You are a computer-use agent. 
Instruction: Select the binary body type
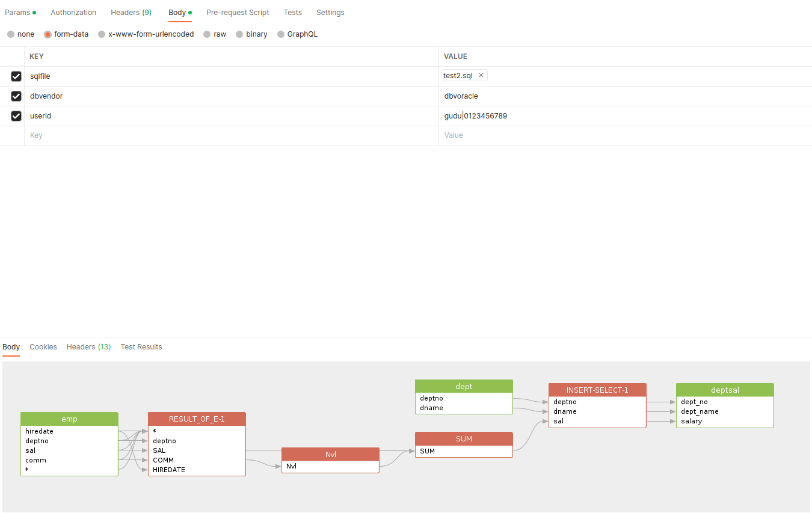pos(257,34)
